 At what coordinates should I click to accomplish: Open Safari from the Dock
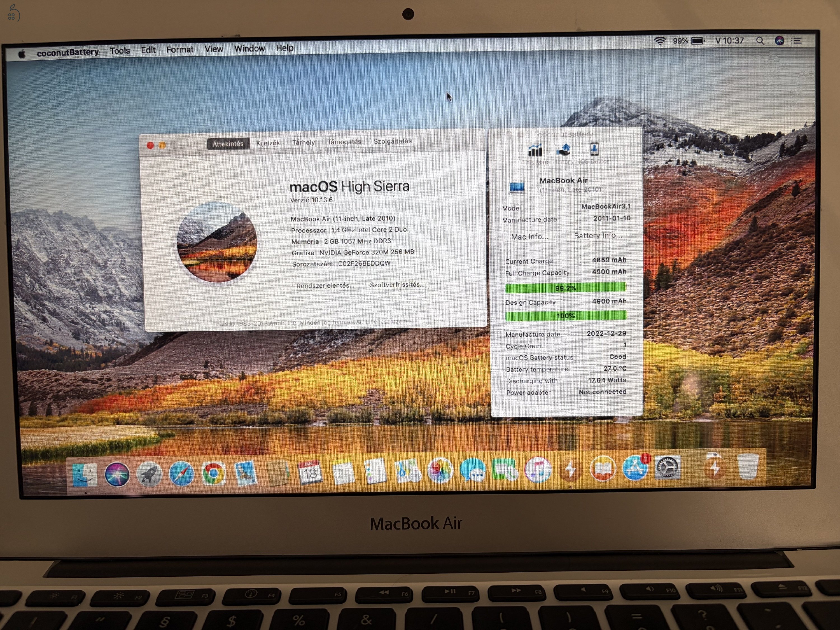tap(181, 473)
